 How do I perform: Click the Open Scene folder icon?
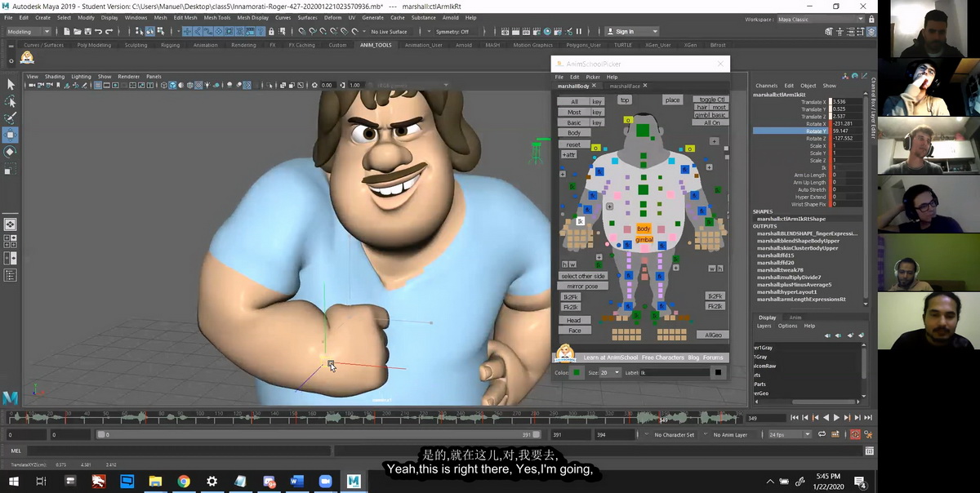point(76,32)
